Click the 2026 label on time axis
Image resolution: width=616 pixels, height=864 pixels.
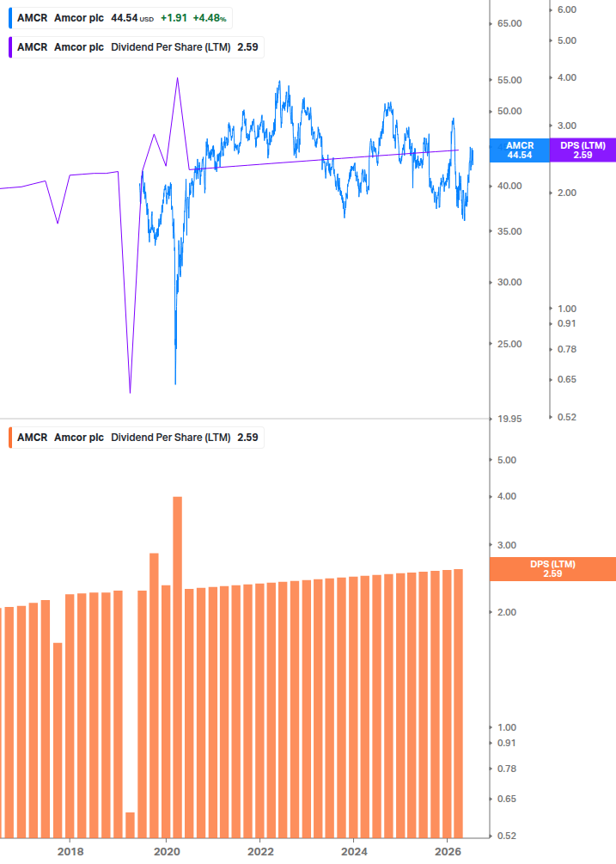tap(448, 852)
